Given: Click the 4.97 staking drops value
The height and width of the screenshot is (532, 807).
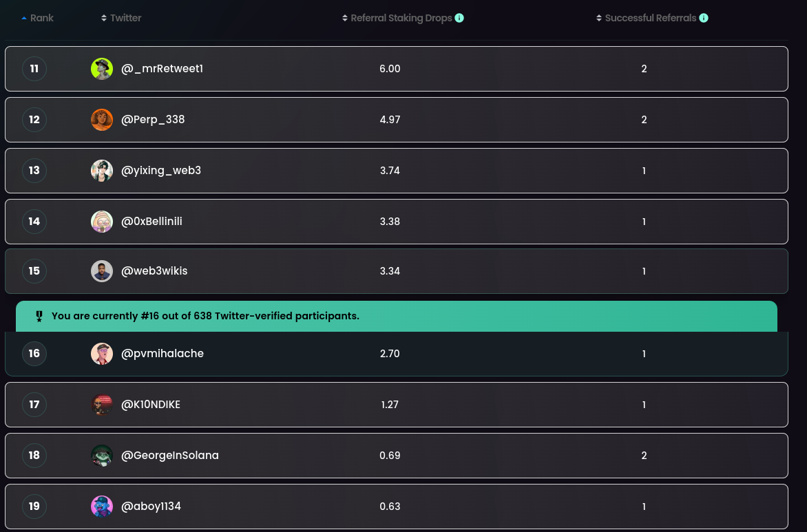Looking at the screenshot, I should click(390, 120).
